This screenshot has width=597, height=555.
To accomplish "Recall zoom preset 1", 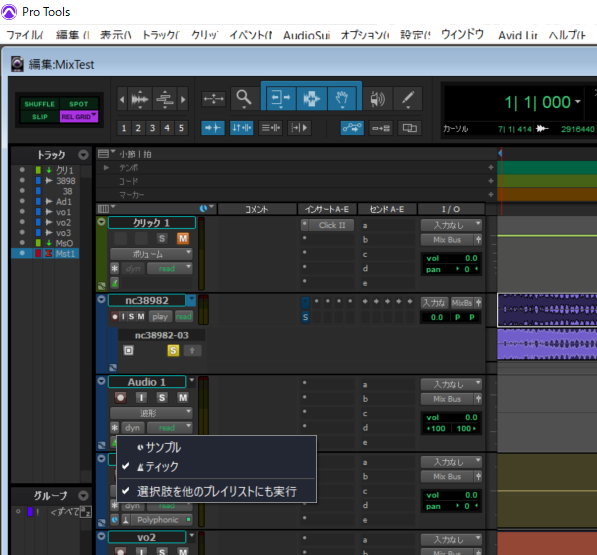I will click(x=124, y=128).
